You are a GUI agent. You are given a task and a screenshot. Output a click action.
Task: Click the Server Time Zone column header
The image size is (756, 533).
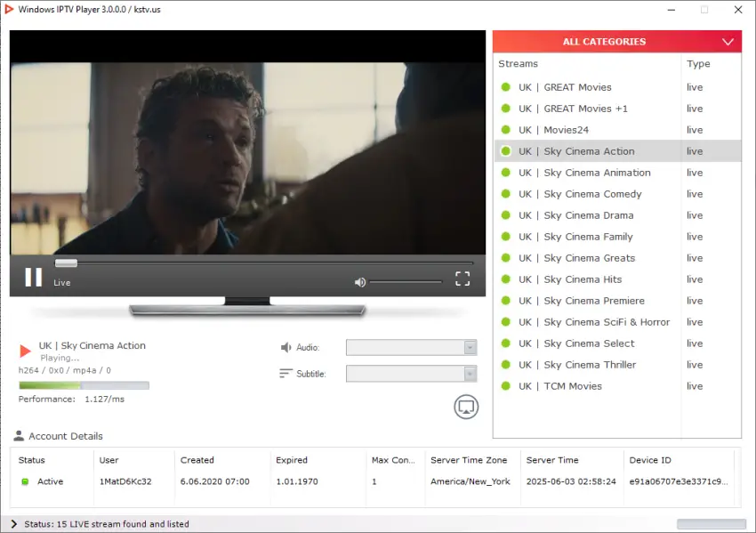[x=469, y=460]
